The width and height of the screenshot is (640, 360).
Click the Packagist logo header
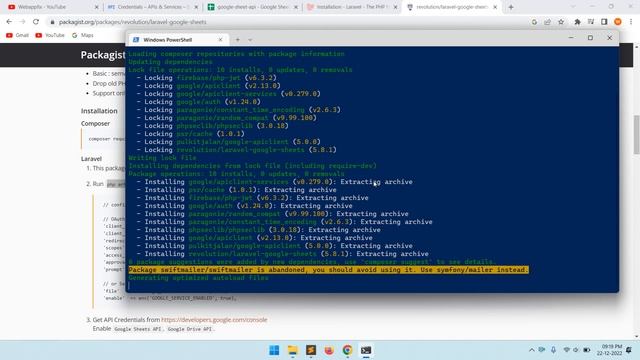click(x=103, y=55)
